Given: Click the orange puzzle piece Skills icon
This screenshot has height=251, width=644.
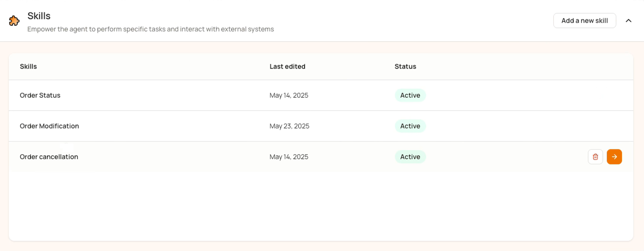Looking at the screenshot, I should pyautogui.click(x=14, y=21).
